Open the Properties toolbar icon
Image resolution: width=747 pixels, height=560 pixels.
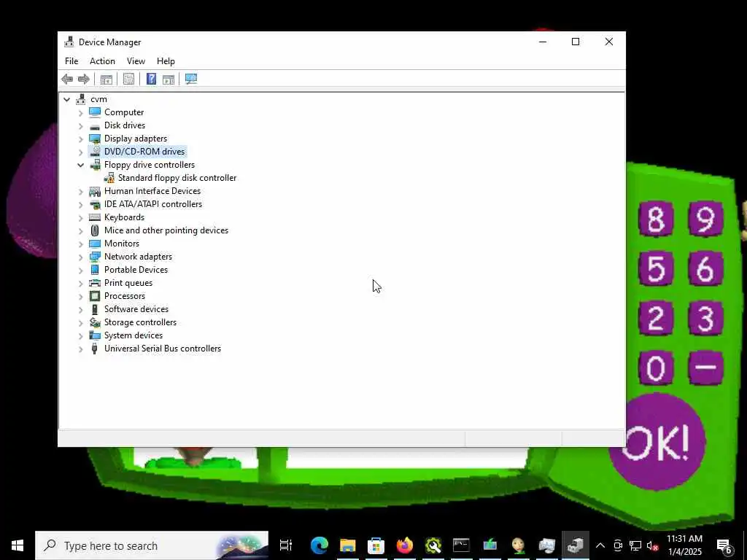pos(128,79)
